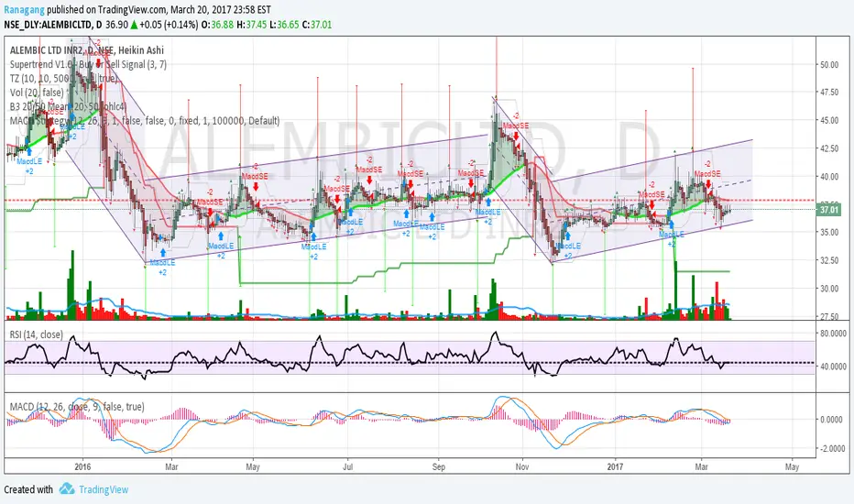Click the Created with caption text

coord(28,489)
